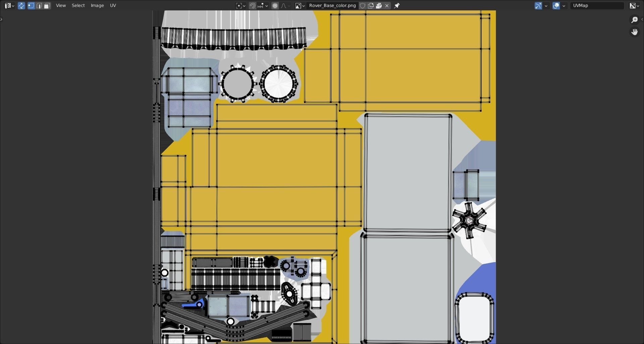Expand the left toolbar arrow
This screenshot has width=644, height=344.
(1, 19)
